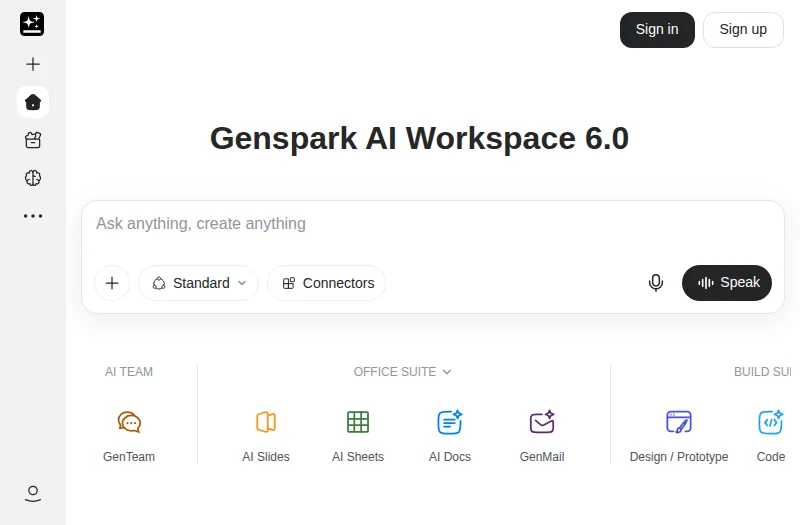Open the sidebar box/archive icon

pyautogui.click(x=33, y=140)
